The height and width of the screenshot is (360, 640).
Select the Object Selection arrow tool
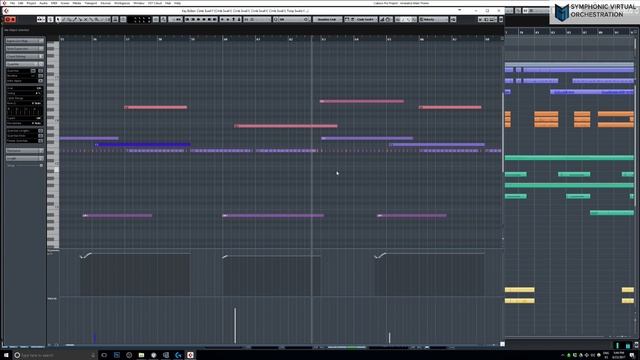coord(58,19)
